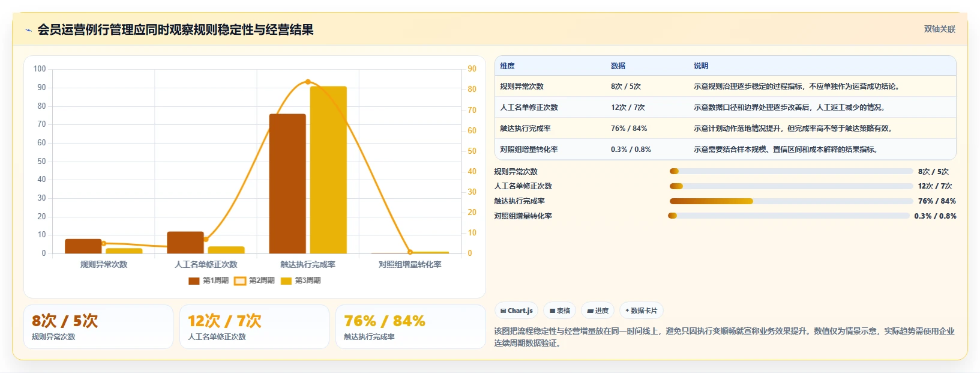This screenshot has width=980, height=373.
Task: Click the card title 会员运营例行管理应同时观察规则稳定性与经营结果
Action: coord(175,30)
